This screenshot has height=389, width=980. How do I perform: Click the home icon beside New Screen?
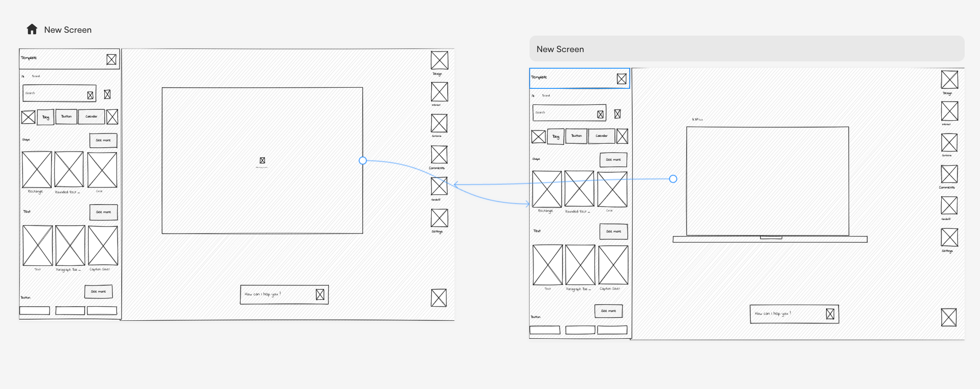(x=32, y=29)
